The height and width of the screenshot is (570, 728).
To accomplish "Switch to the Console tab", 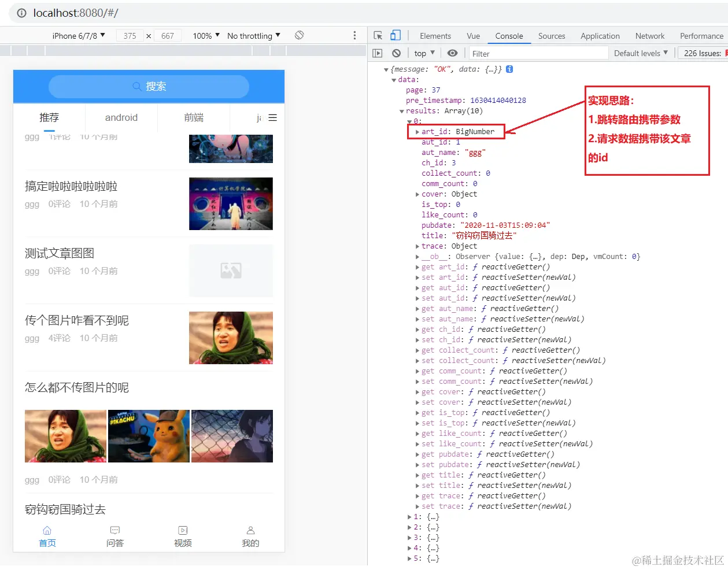I will tap(509, 36).
